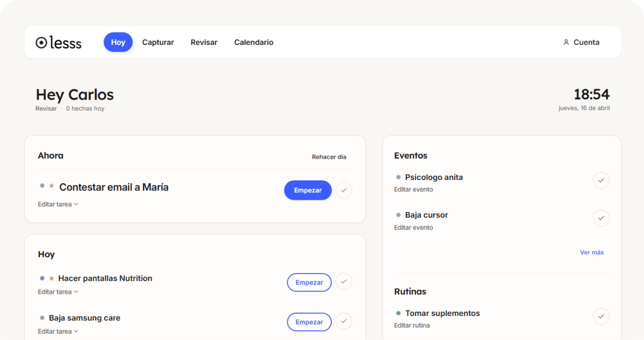Screen dimensions: 644x340
Task: Click the Psicologo anita event title
Action: click(x=434, y=177)
